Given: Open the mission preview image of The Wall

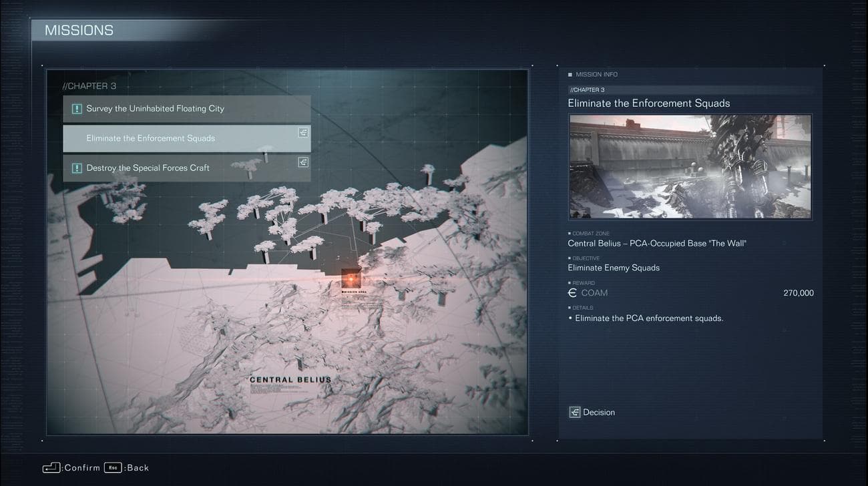Looking at the screenshot, I should (x=690, y=167).
